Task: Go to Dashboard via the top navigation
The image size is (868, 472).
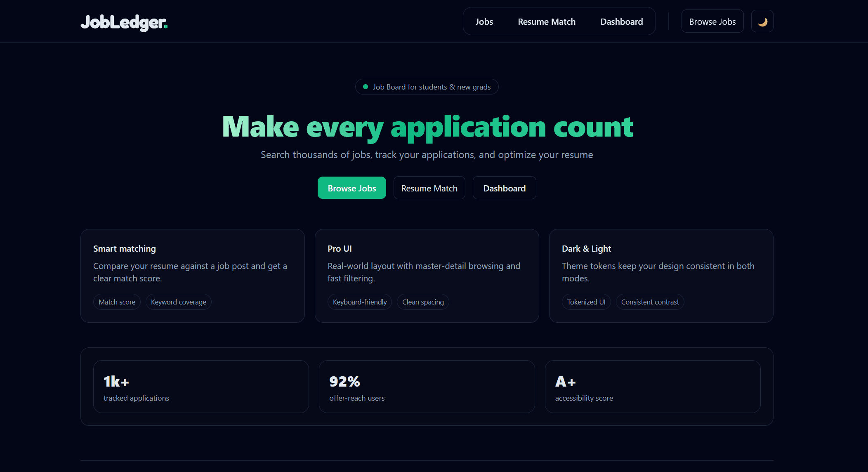Action: [x=621, y=21]
